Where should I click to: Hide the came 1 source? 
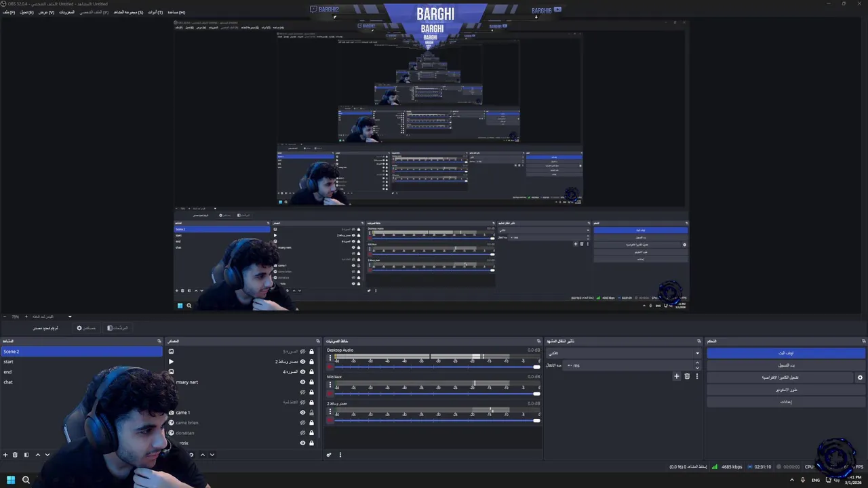(302, 412)
